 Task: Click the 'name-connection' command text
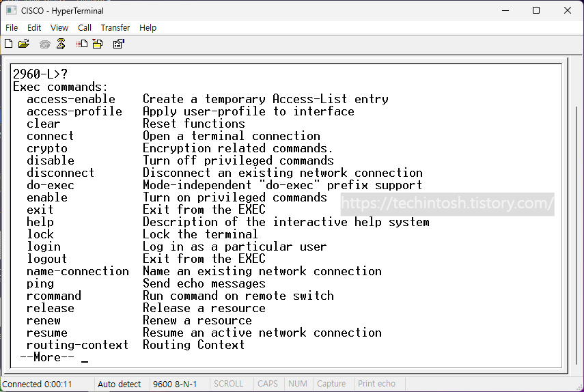point(77,271)
